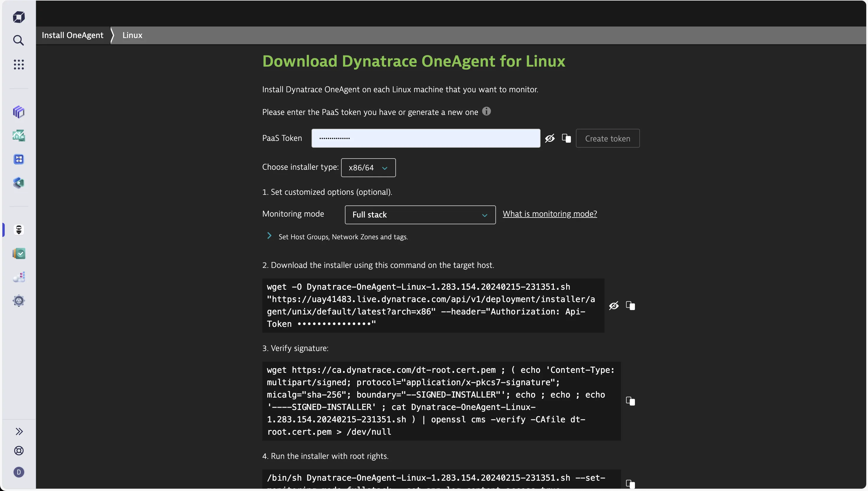Reveal the hidden token in the wget command
868x491 pixels.
click(614, 306)
